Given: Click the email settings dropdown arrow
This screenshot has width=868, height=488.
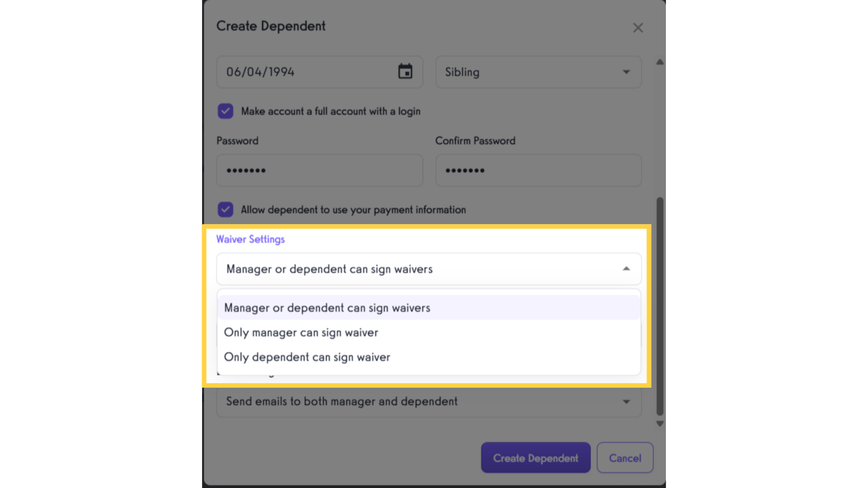Looking at the screenshot, I should 626,401.
